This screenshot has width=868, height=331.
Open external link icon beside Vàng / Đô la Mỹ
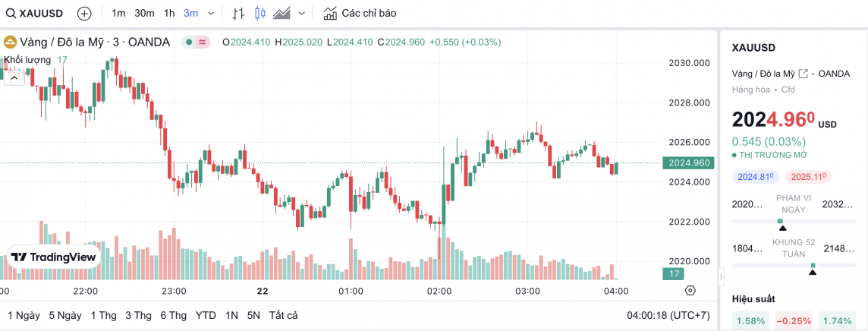pos(803,74)
